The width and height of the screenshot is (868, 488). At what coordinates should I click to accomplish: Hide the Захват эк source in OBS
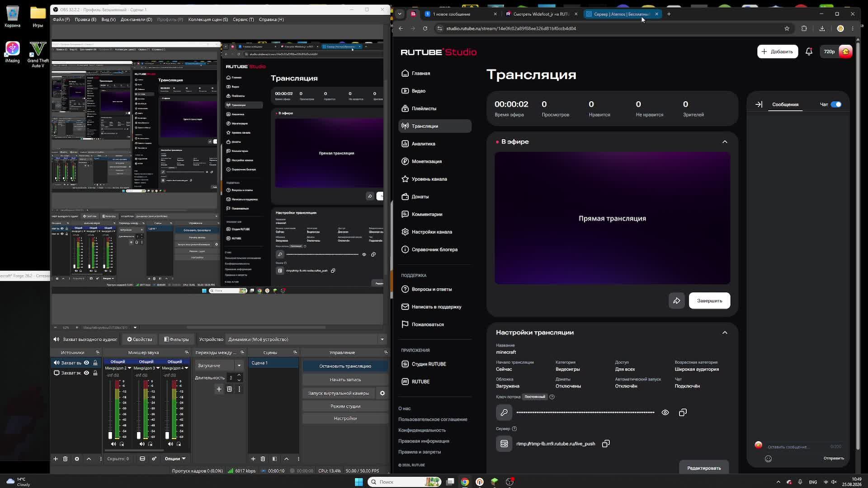click(86, 373)
